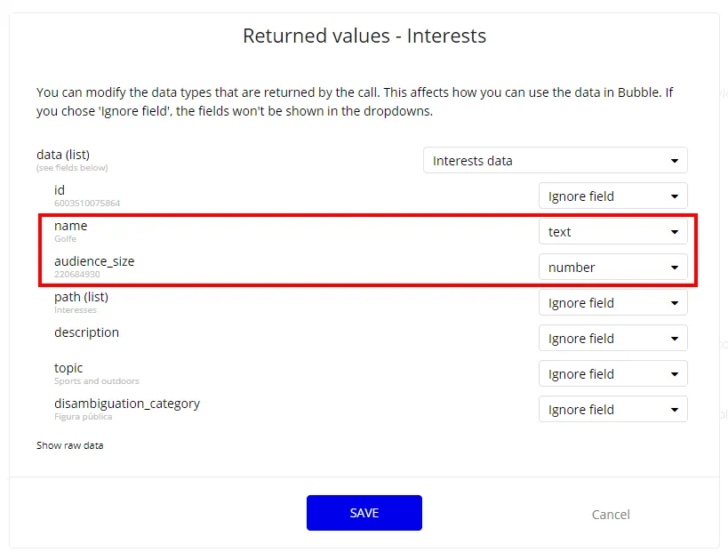Image resolution: width=728 pixels, height=560 pixels.
Task: Click the topic field label
Action: [68, 368]
